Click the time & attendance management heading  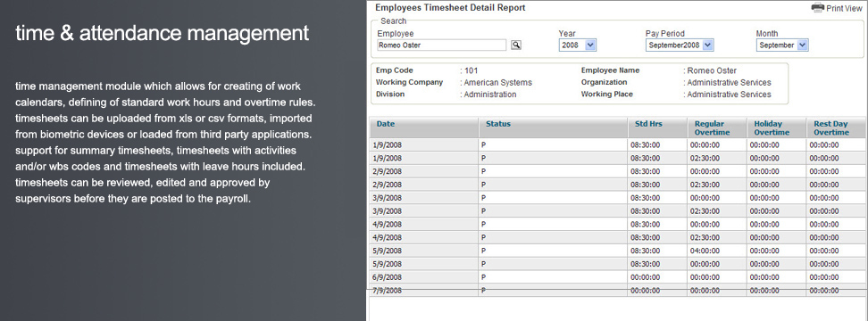click(x=163, y=33)
